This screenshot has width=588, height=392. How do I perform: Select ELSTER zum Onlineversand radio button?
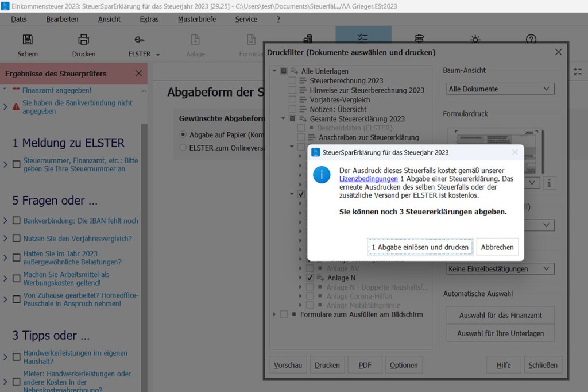click(183, 148)
